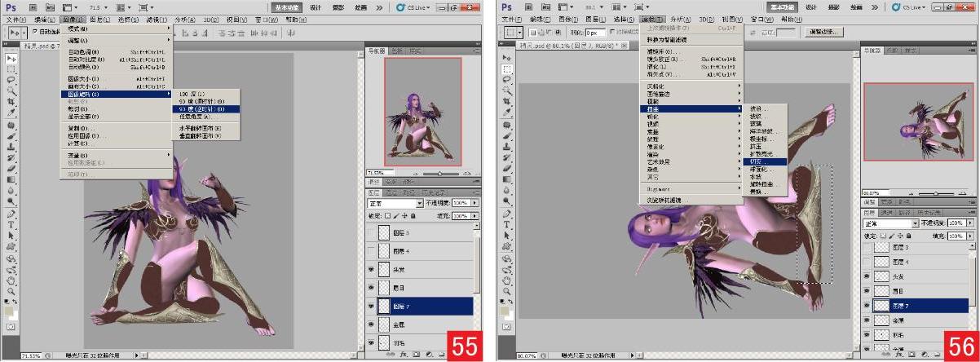The image size is (980, 362).
Task: Open 液化 from the right 滤镜 menu
Action: (692, 66)
